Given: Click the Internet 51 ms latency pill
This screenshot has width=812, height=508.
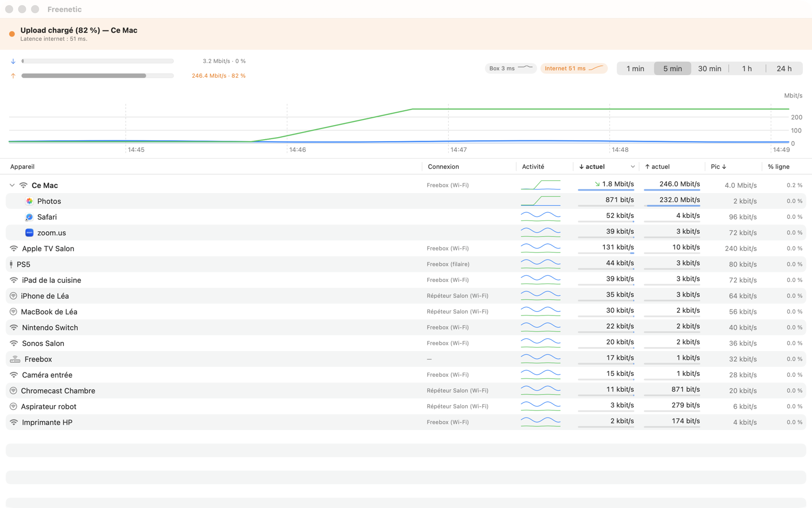Looking at the screenshot, I should 574,68.
